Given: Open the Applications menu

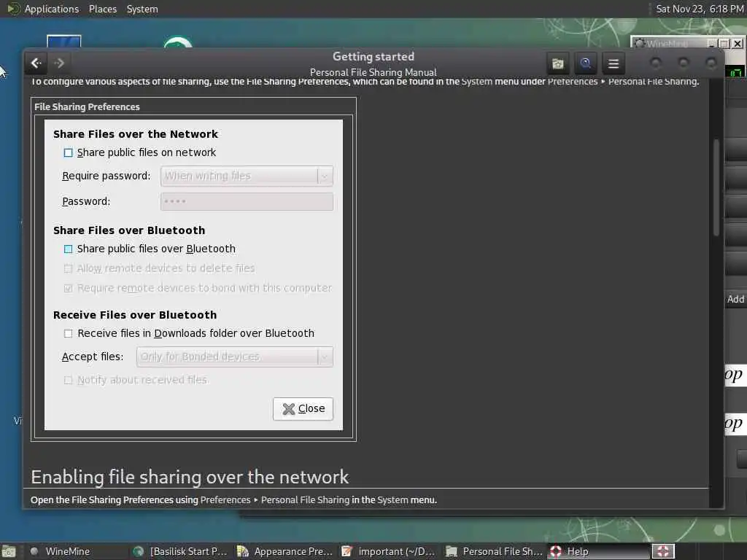Looking at the screenshot, I should pos(52,9).
